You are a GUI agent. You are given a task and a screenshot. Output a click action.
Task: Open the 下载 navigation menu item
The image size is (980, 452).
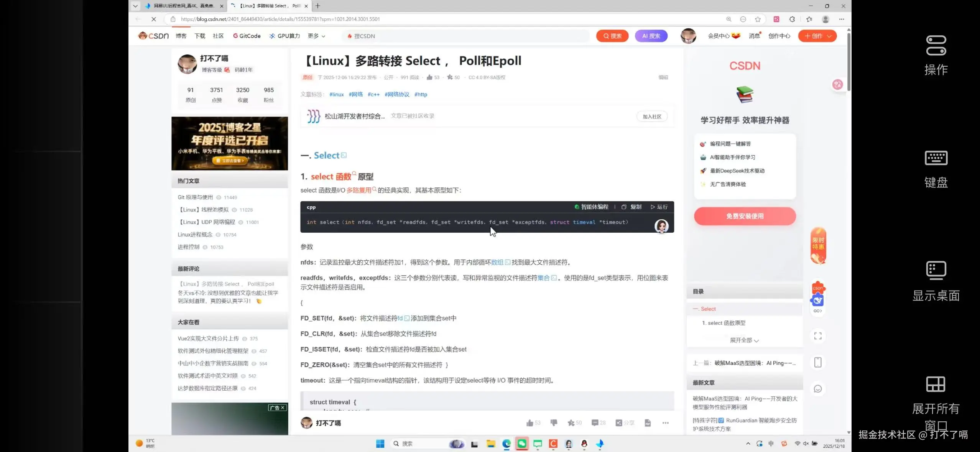pos(200,36)
